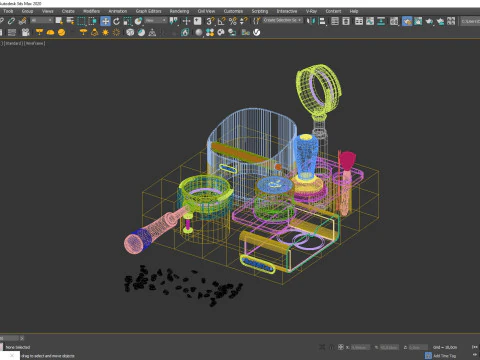Open the reference coordinate system dropdown

click(156, 21)
